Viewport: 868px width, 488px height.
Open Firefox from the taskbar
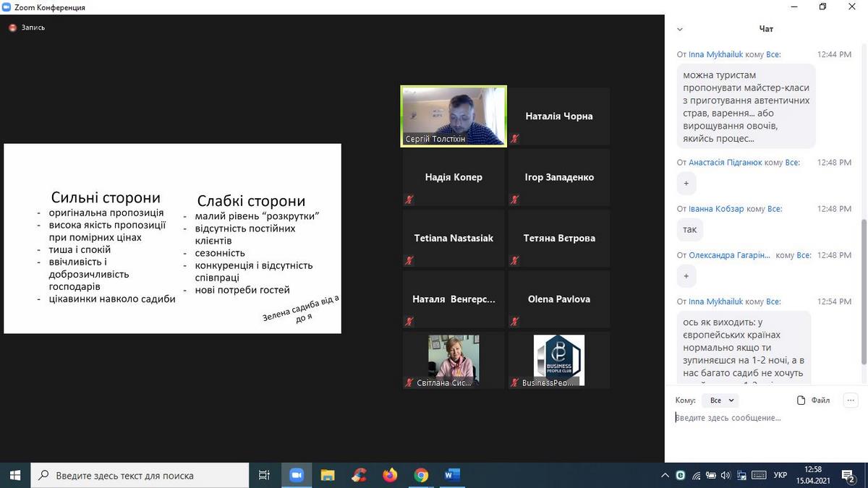click(x=391, y=475)
